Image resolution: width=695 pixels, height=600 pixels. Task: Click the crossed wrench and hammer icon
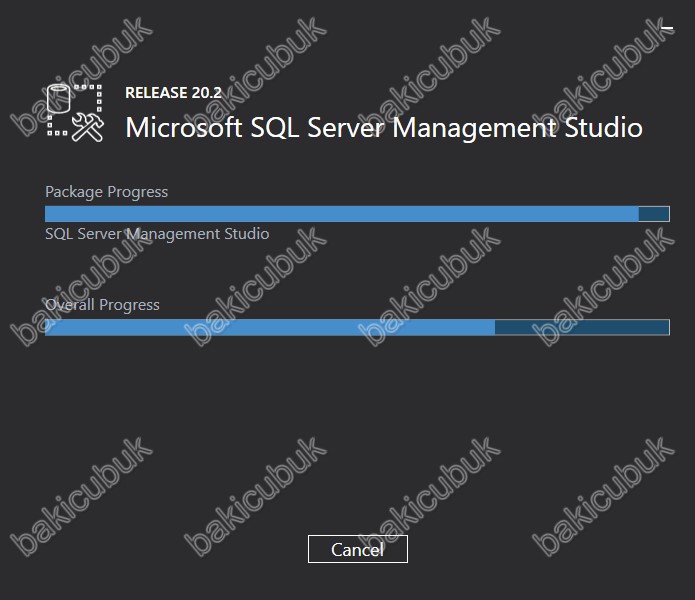[x=88, y=127]
